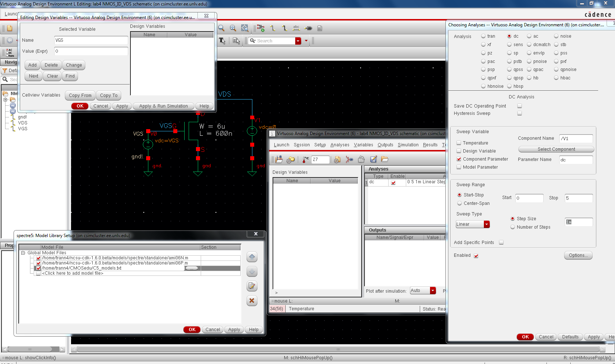Enable Temperature sweep variable checkbox
The image size is (615, 364).
459,143
